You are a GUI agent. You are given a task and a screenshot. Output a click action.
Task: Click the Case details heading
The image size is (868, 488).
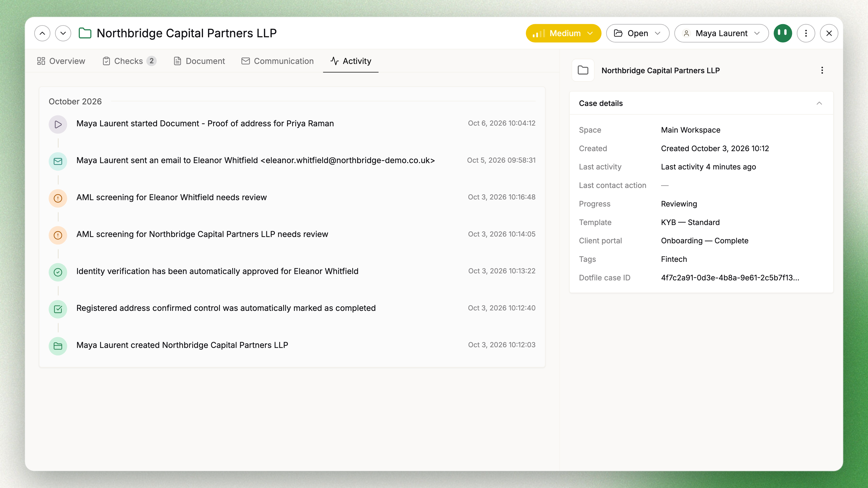click(x=600, y=103)
